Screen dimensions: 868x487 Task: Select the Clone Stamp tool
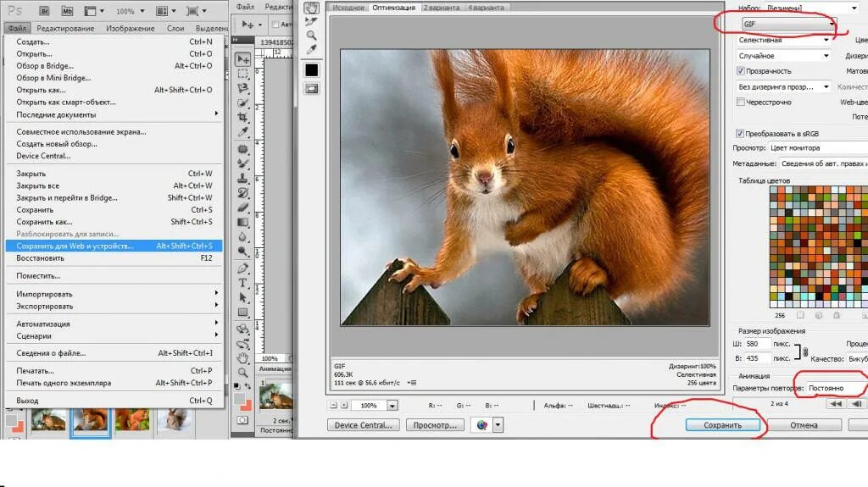[x=242, y=178]
